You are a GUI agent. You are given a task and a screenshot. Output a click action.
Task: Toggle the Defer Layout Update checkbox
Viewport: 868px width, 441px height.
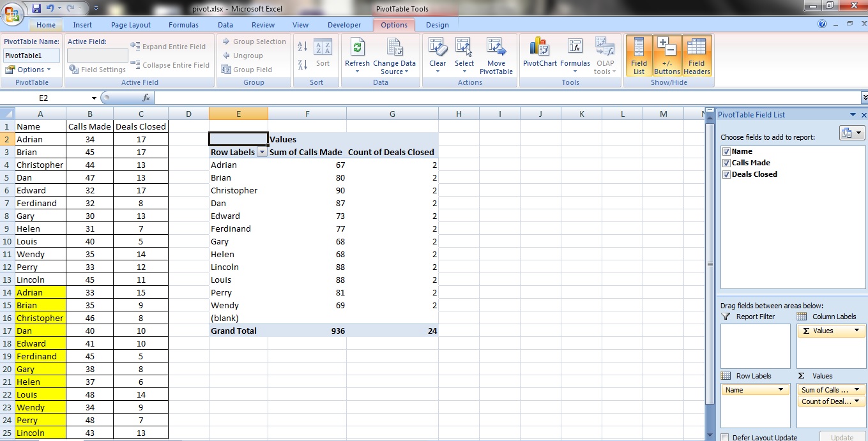click(x=724, y=437)
